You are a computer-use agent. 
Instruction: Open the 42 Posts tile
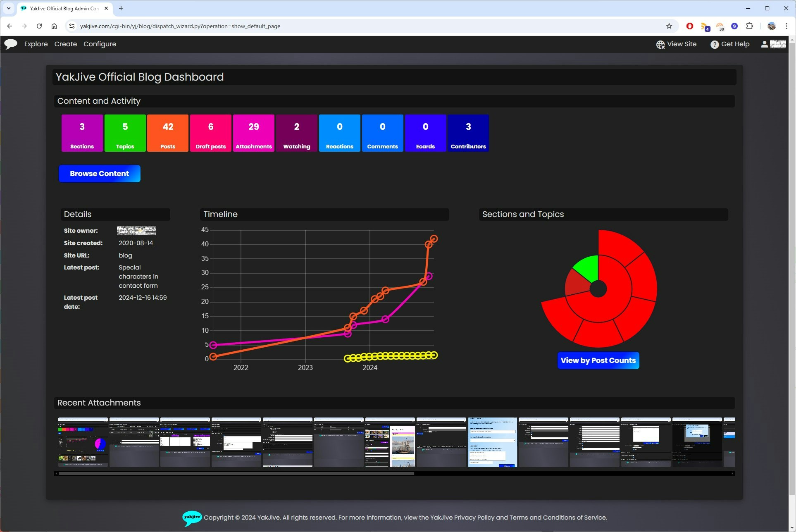pos(168,133)
